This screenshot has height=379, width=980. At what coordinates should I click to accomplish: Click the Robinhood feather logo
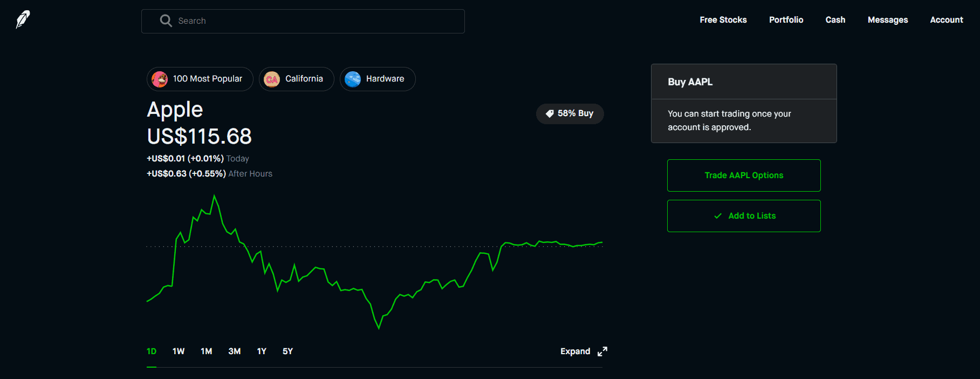(23, 19)
